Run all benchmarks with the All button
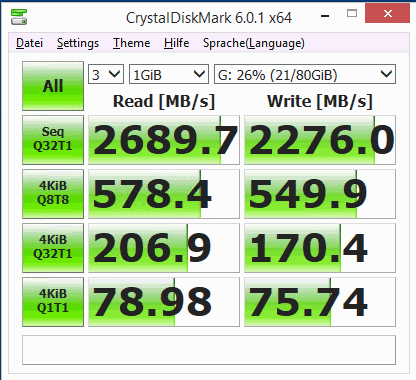 pyautogui.click(x=53, y=86)
